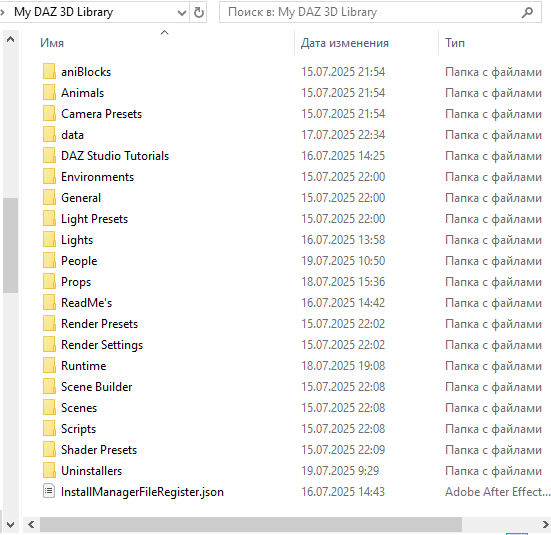This screenshot has height=535, width=551.
Task: Click the sort arrow above the Имя column
Action: 164,33
